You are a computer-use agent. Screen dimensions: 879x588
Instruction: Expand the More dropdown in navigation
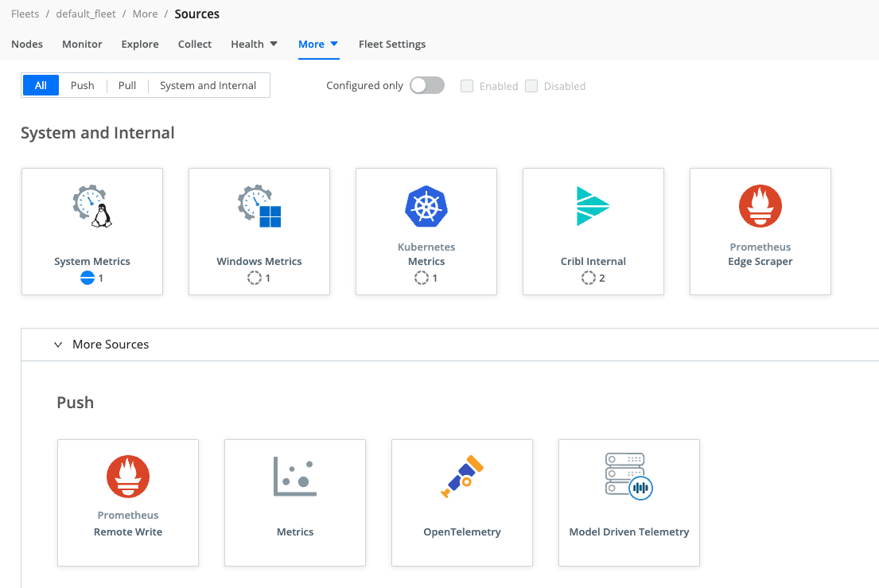318,45
